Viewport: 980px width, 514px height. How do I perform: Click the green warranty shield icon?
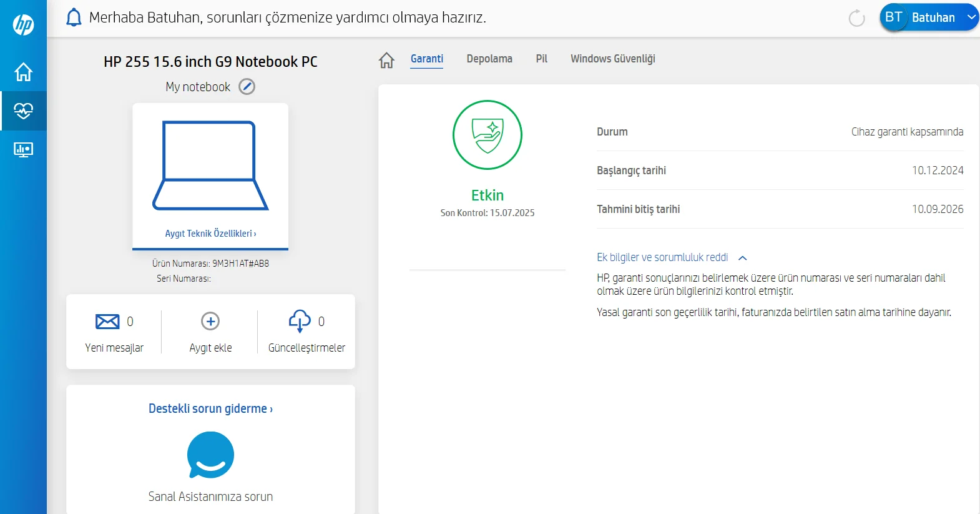pyautogui.click(x=488, y=135)
